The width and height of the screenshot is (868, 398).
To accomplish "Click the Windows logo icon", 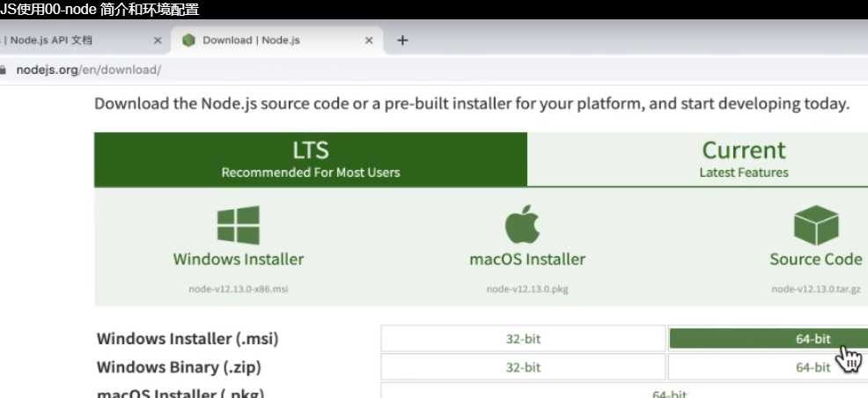I will pos(239,225).
